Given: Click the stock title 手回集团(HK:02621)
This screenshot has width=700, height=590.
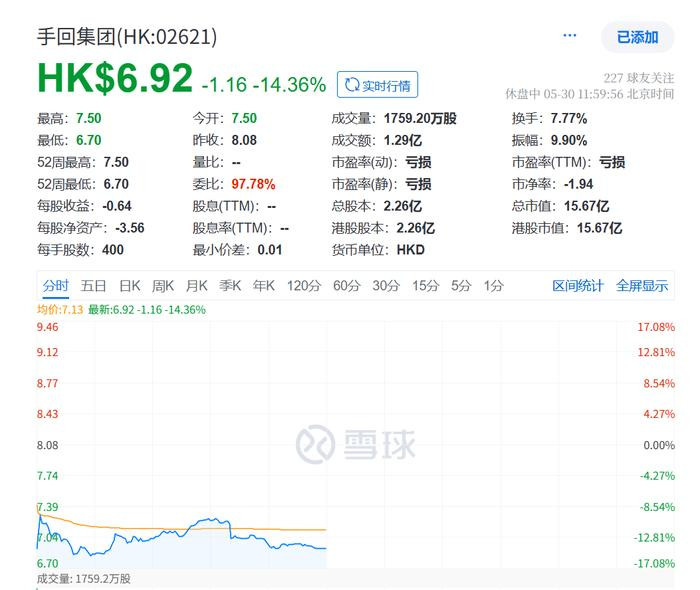Looking at the screenshot, I should (x=127, y=37).
